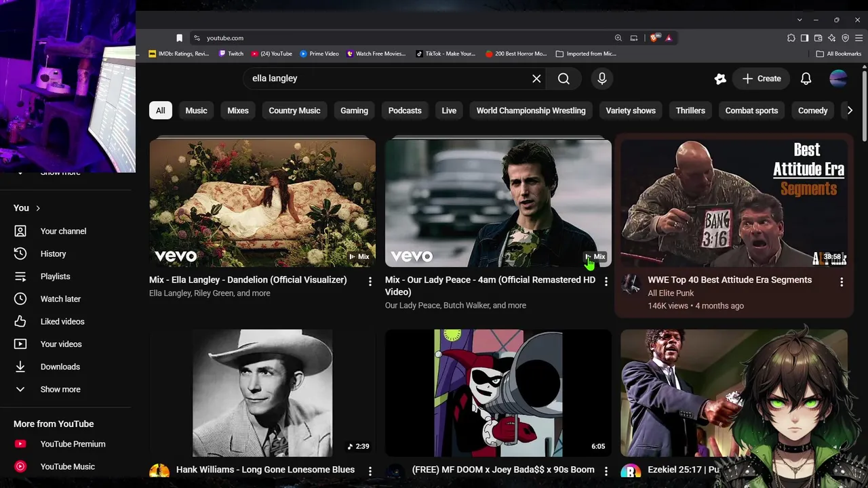Toggle the browser sidebar panel icon
This screenshot has width=868, height=488.
pyautogui.click(x=804, y=38)
